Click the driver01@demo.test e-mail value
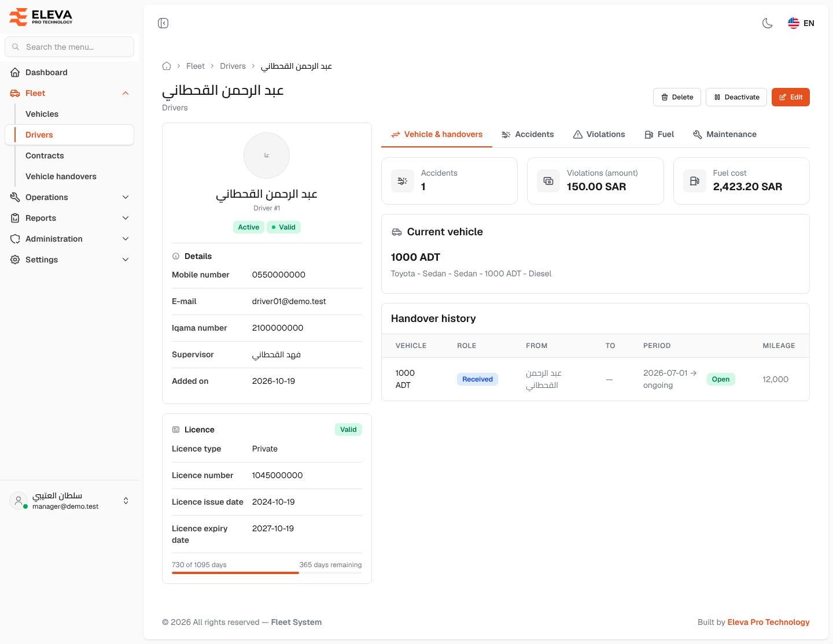 (289, 301)
